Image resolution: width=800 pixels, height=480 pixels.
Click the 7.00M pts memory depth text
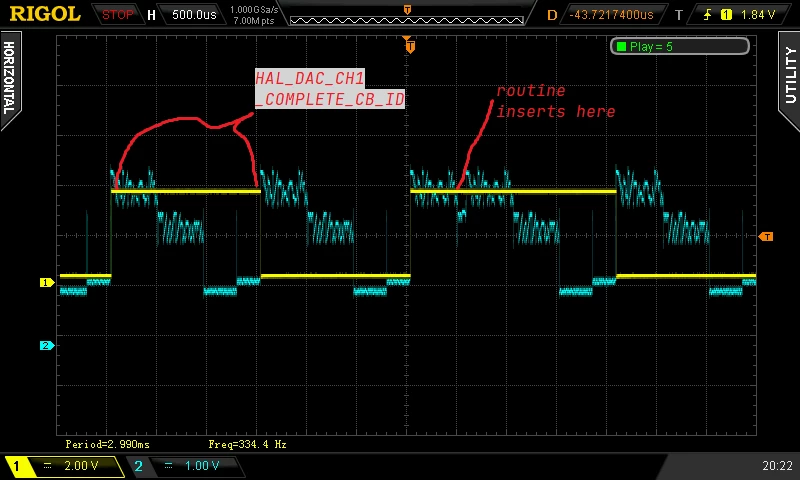254,21
